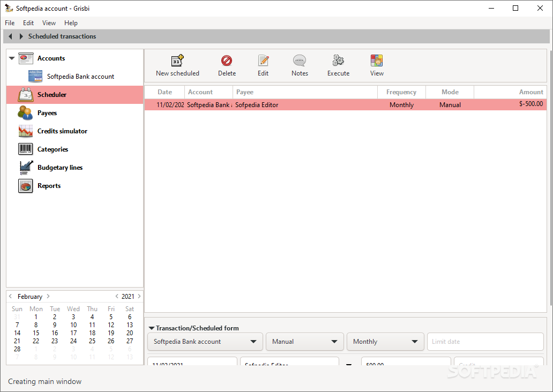The image size is (553, 392).
Task: Open the Monthly frequency dropdown
Action: [x=385, y=342]
